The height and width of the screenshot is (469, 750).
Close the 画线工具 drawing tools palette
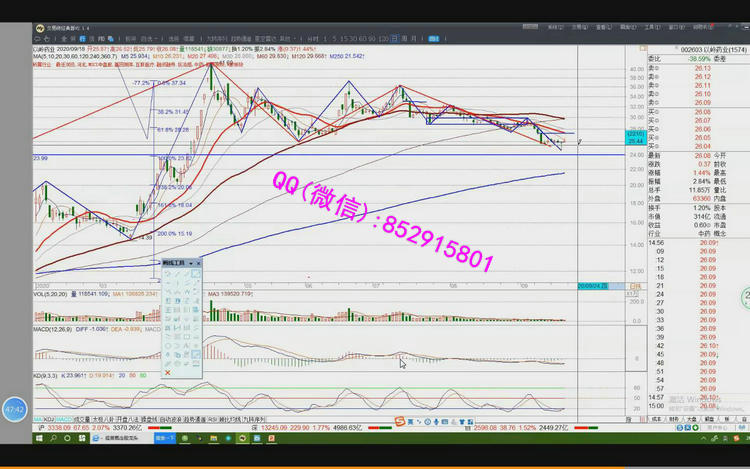tap(198, 263)
